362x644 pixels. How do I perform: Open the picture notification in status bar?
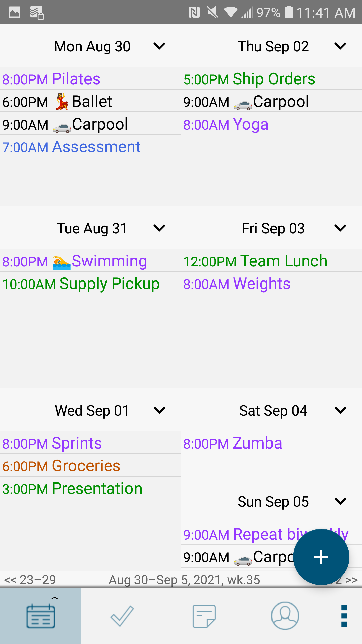15,12
